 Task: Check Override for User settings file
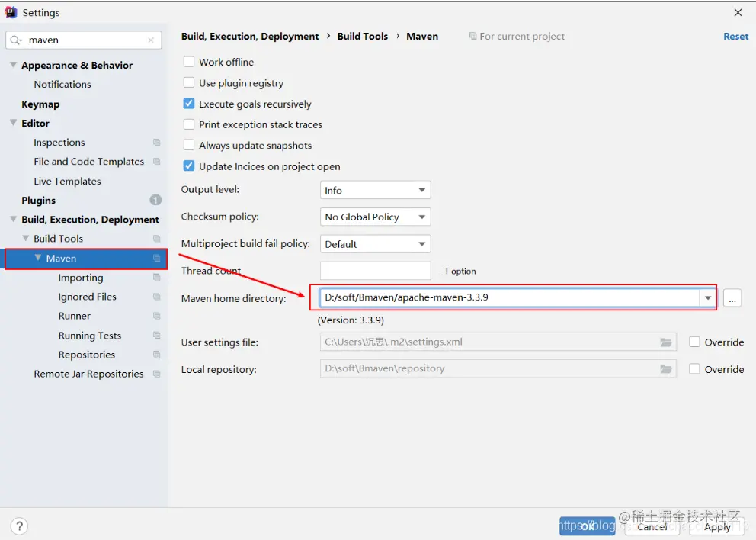[x=694, y=342]
